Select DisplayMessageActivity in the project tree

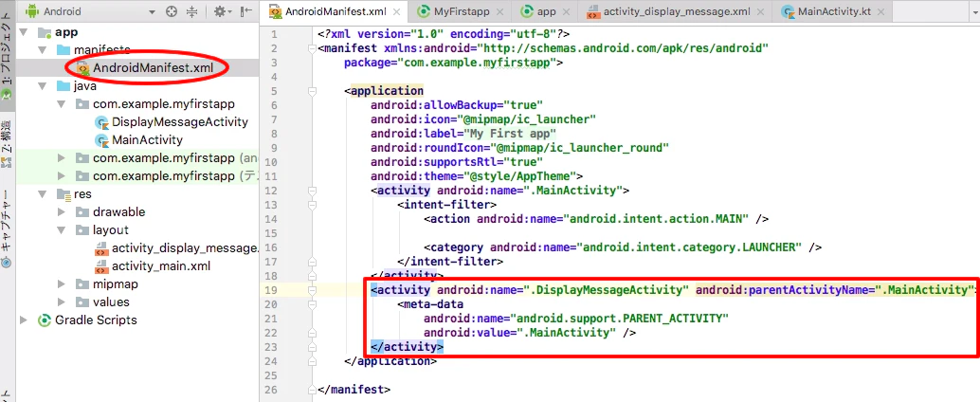click(180, 122)
